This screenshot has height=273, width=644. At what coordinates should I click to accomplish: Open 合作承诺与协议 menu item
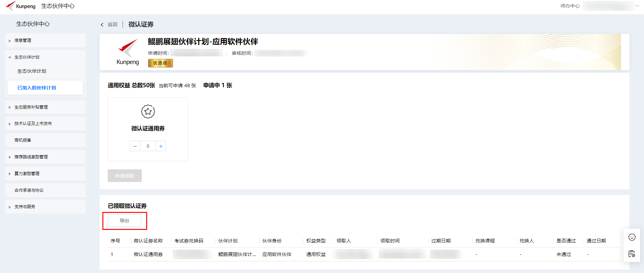(45, 190)
